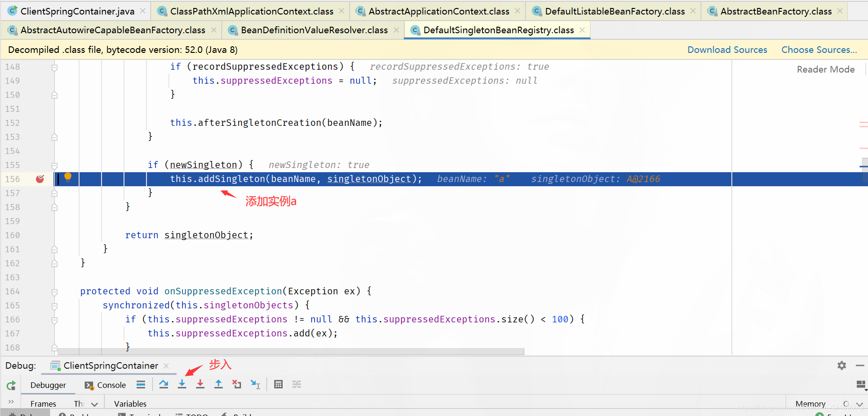The width and height of the screenshot is (868, 416).
Task: Step Out of the current method
Action: pyautogui.click(x=219, y=385)
